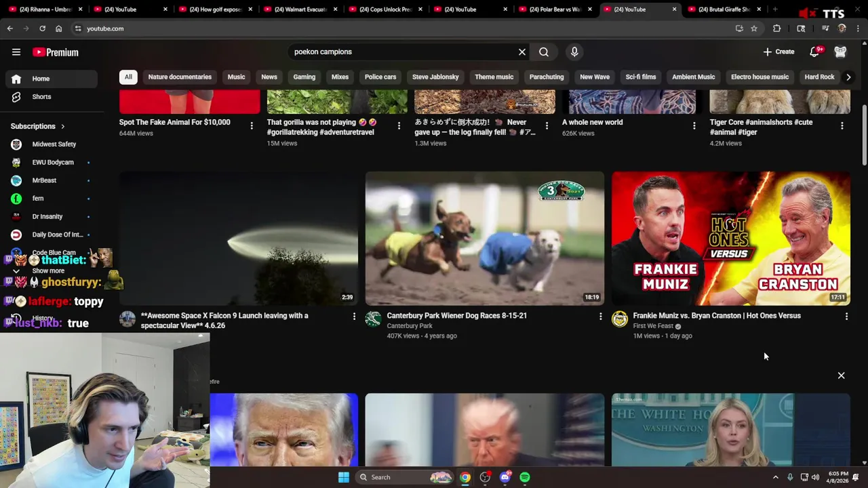The image size is (868, 488).
Task: Select the Gaming filter chip
Action: (304, 77)
